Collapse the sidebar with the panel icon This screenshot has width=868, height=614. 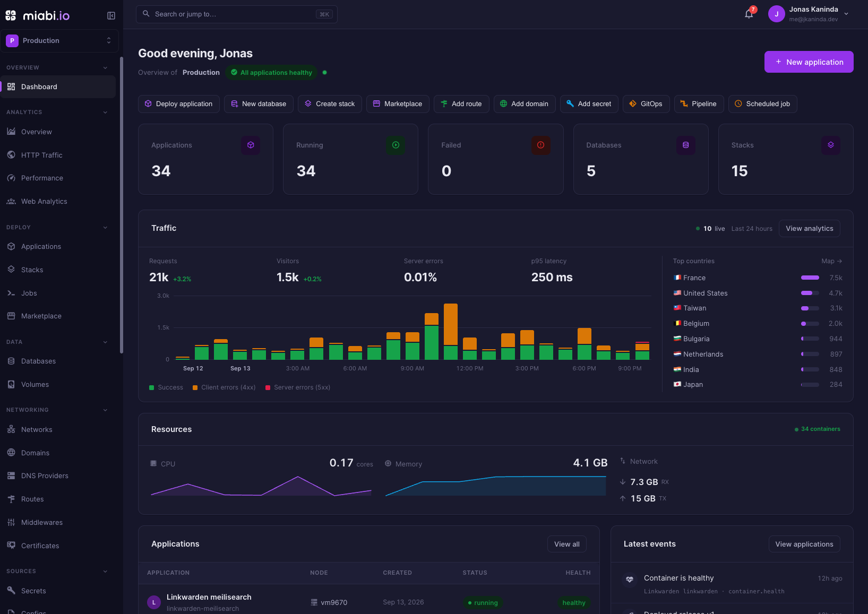(111, 16)
